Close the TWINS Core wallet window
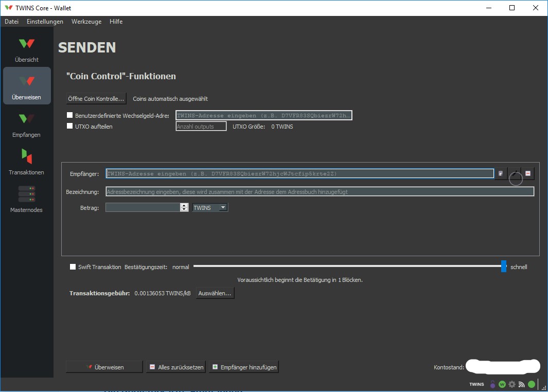 (x=536, y=8)
